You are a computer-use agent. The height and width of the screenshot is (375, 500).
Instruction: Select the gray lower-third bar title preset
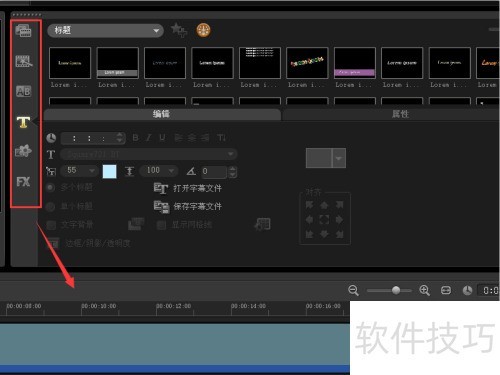(x=117, y=63)
